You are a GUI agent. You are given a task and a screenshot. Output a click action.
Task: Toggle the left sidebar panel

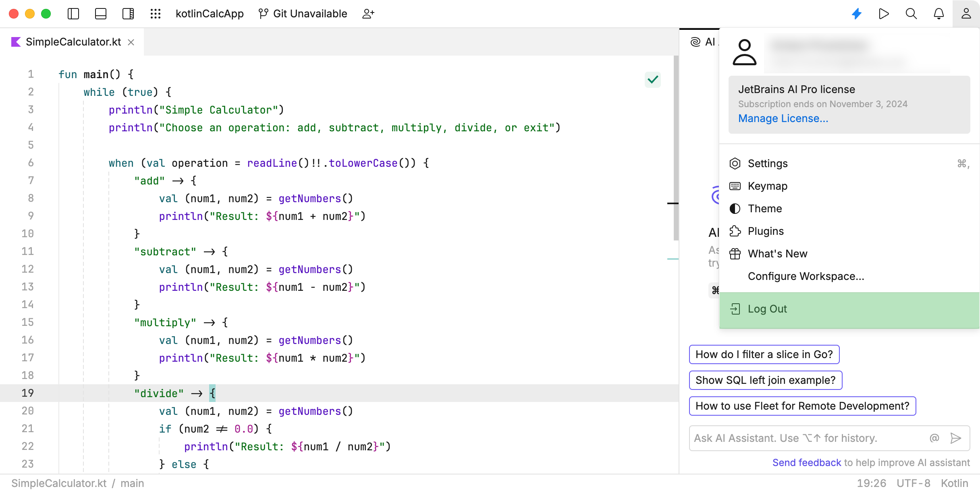click(73, 13)
